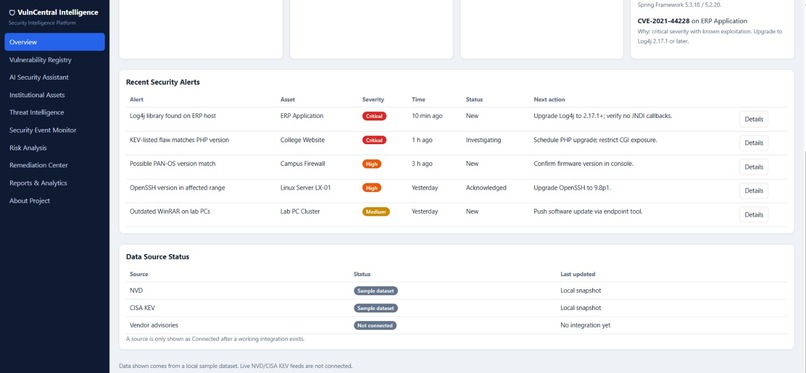Open Security Event Monitor

[43, 130]
